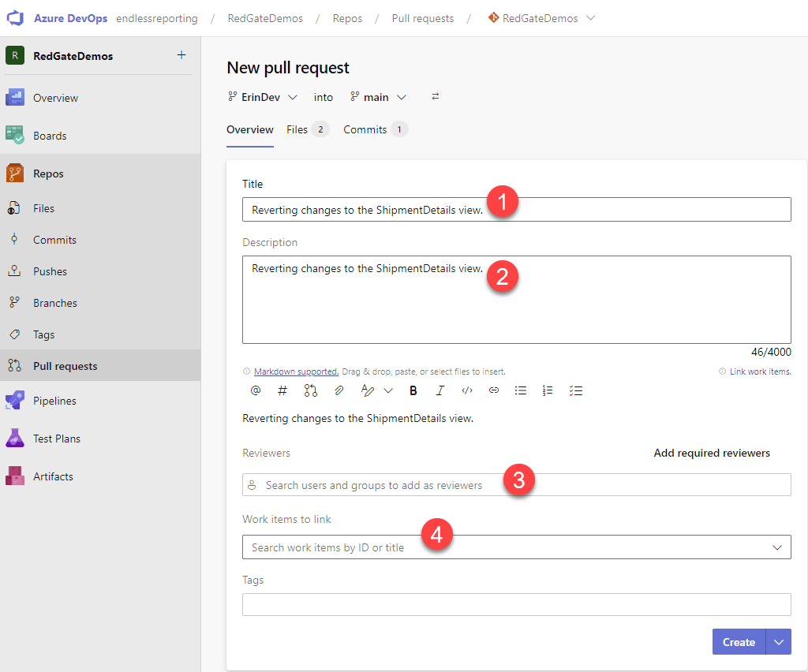Click the attach file paperclip icon

pos(339,390)
